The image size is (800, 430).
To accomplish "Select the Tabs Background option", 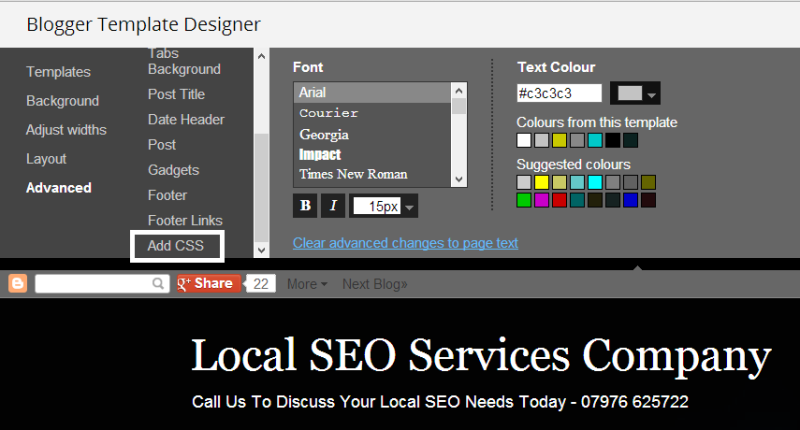I will pos(184,61).
